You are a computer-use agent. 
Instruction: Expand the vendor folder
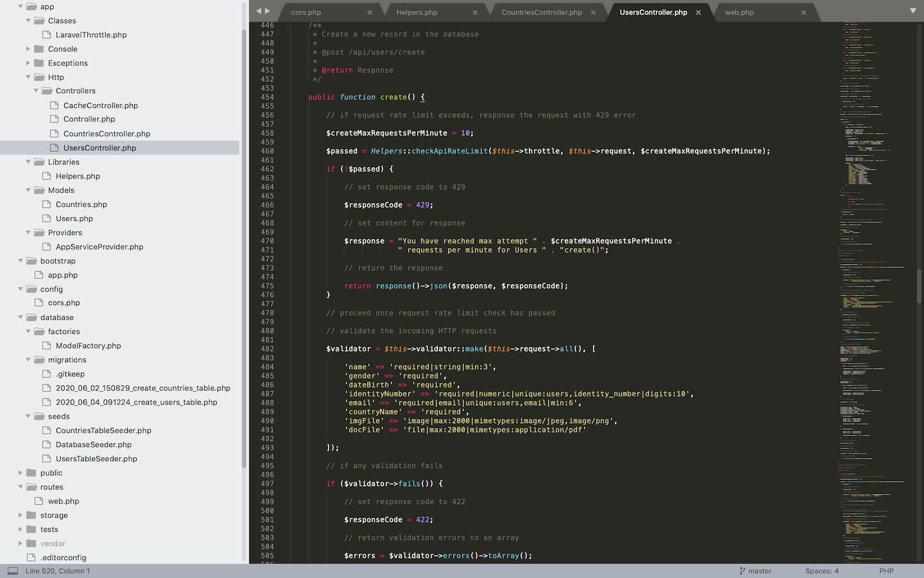pos(21,543)
